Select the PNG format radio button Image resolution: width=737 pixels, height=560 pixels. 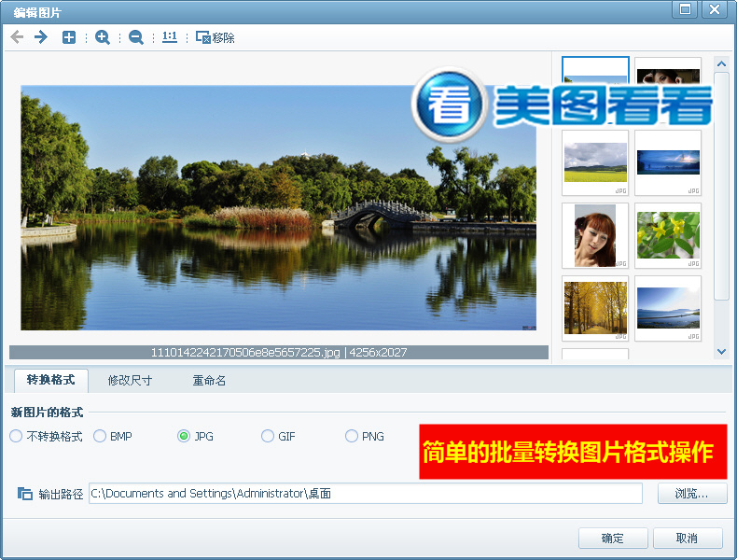point(365,437)
